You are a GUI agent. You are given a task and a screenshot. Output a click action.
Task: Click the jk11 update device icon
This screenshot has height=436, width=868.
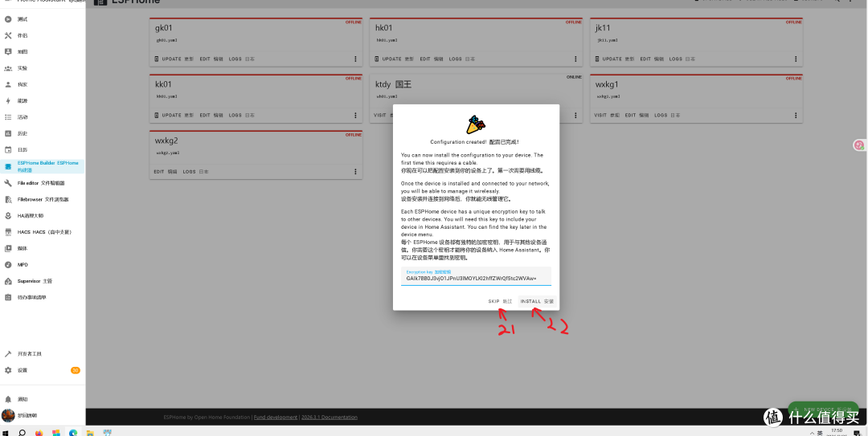[596, 59]
